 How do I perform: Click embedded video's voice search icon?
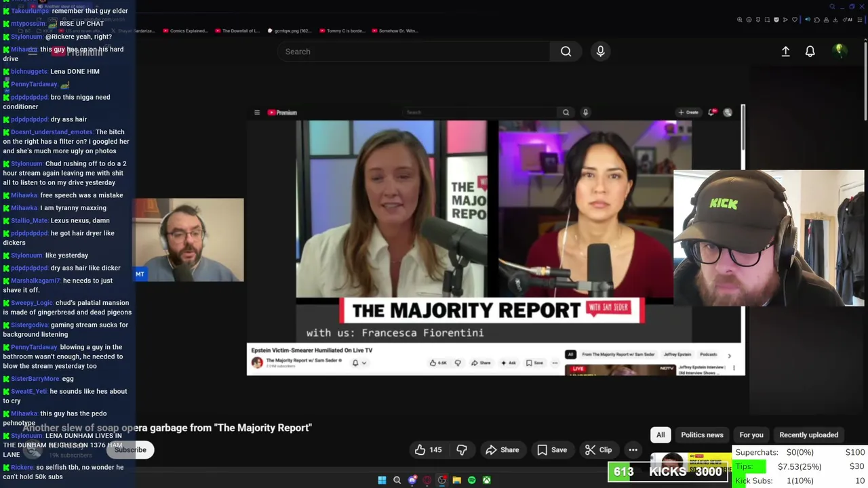585,113
